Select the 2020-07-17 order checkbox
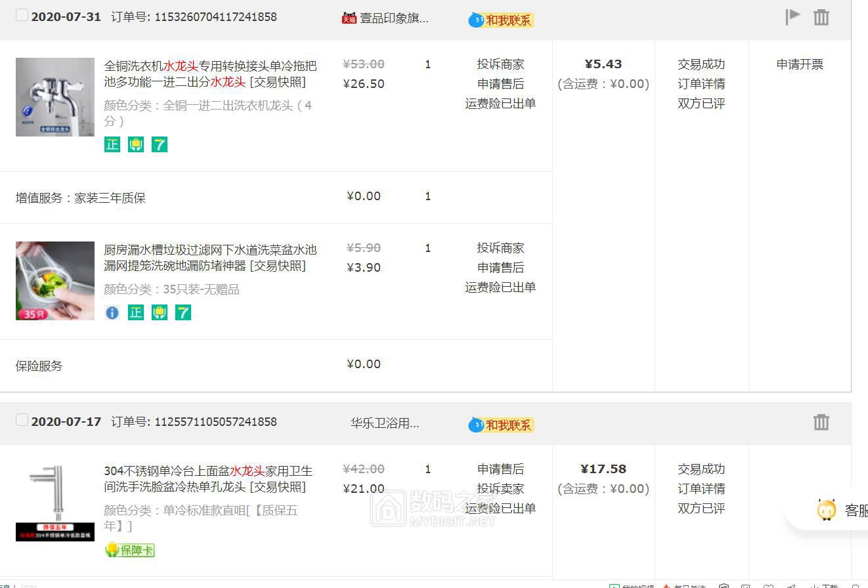Viewport: 868px width, 588px height. point(22,420)
